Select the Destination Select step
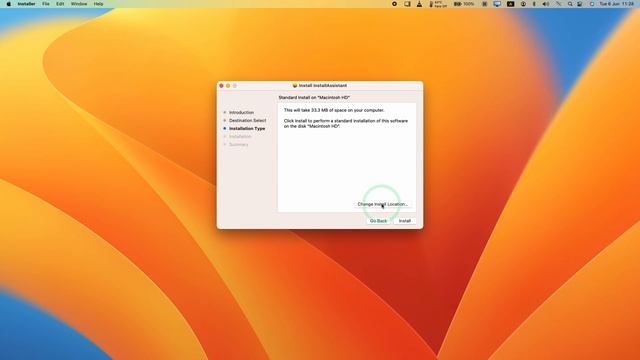 click(x=247, y=120)
